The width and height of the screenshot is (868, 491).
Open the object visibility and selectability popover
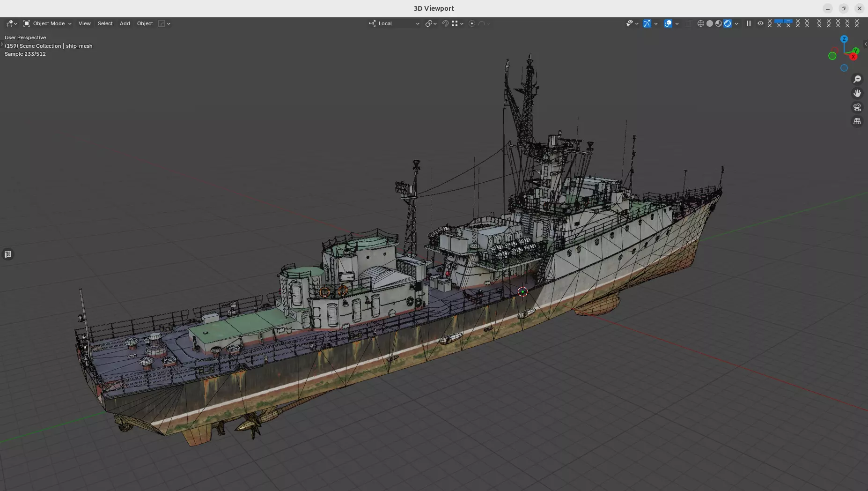(x=632, y=23)
